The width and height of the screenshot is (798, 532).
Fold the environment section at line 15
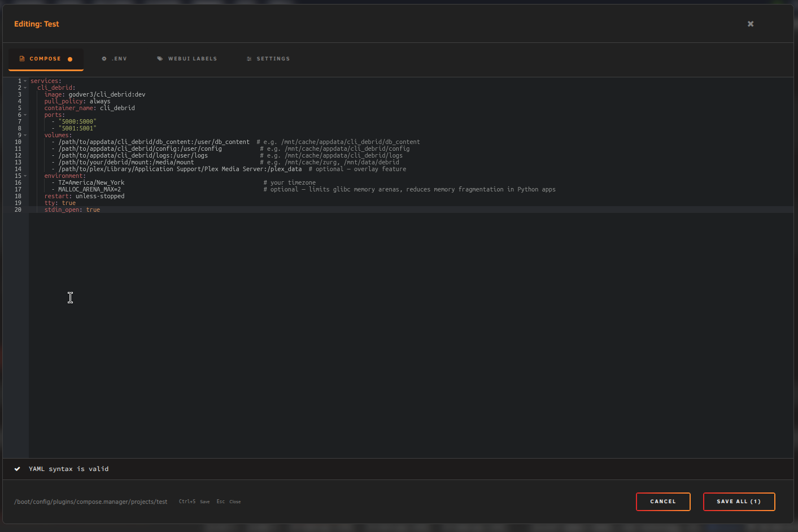coord(25,176)
